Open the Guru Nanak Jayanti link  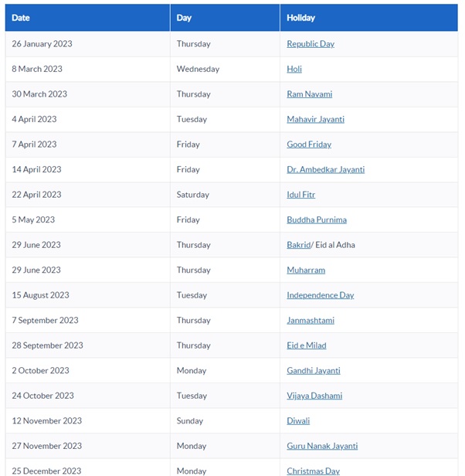tap(322, 447)
